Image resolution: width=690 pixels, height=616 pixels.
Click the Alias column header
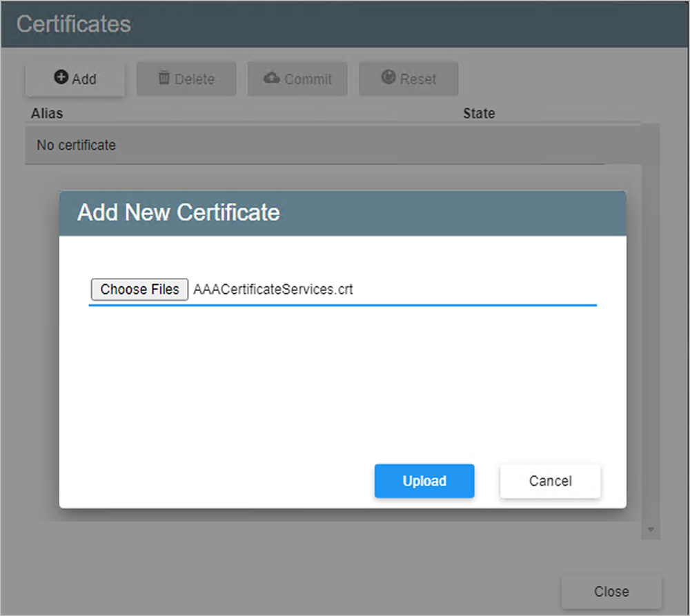[47, 113]
